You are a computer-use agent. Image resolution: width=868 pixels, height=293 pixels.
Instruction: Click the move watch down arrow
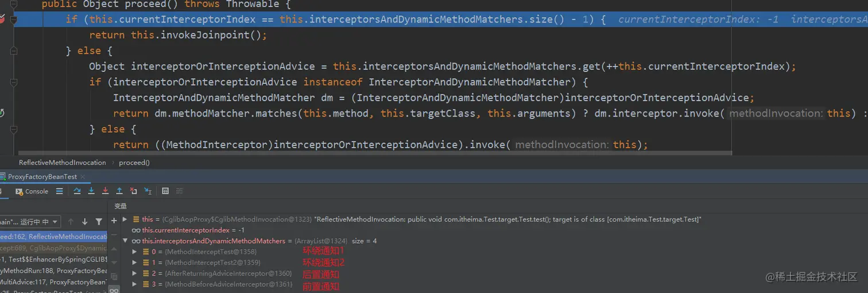(x=114, y=262)
